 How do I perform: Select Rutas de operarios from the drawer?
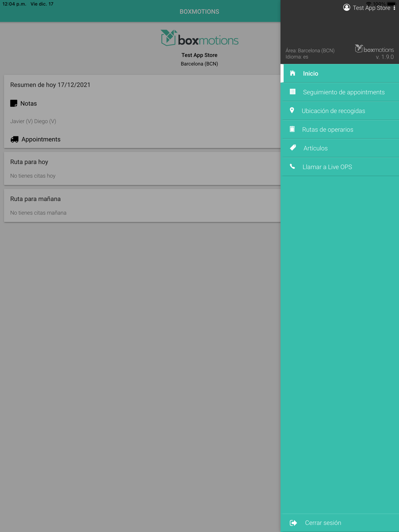(340, 130)
